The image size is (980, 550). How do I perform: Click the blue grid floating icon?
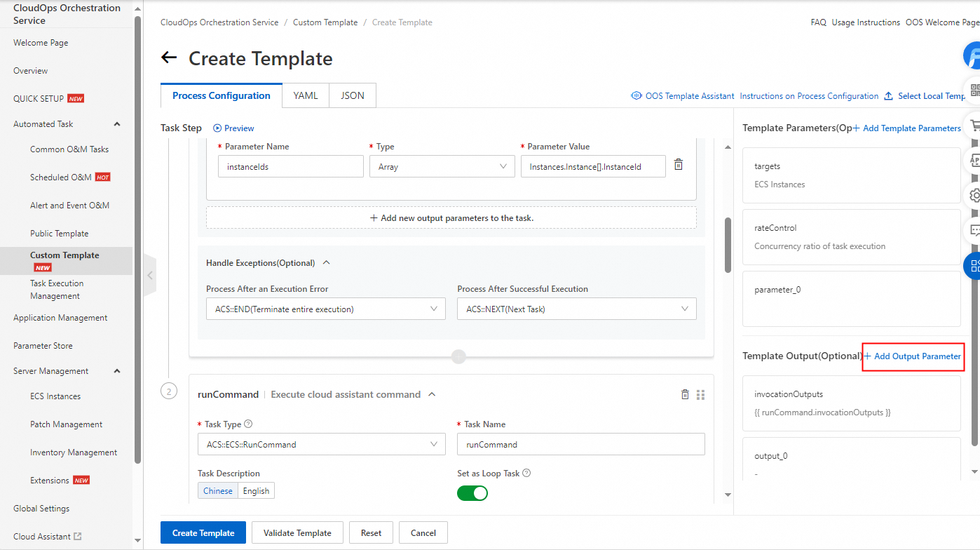pos(973,266)
